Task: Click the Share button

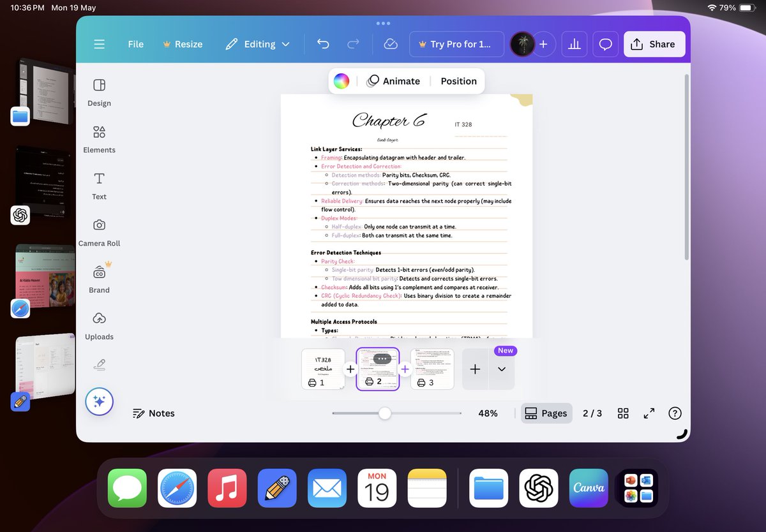Action: 654,44
